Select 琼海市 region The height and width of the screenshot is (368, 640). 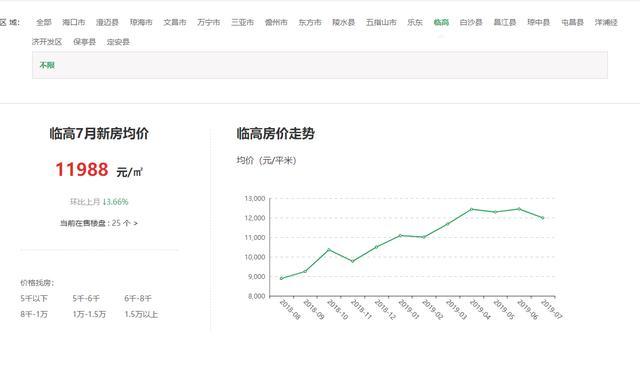coord(141,22)
